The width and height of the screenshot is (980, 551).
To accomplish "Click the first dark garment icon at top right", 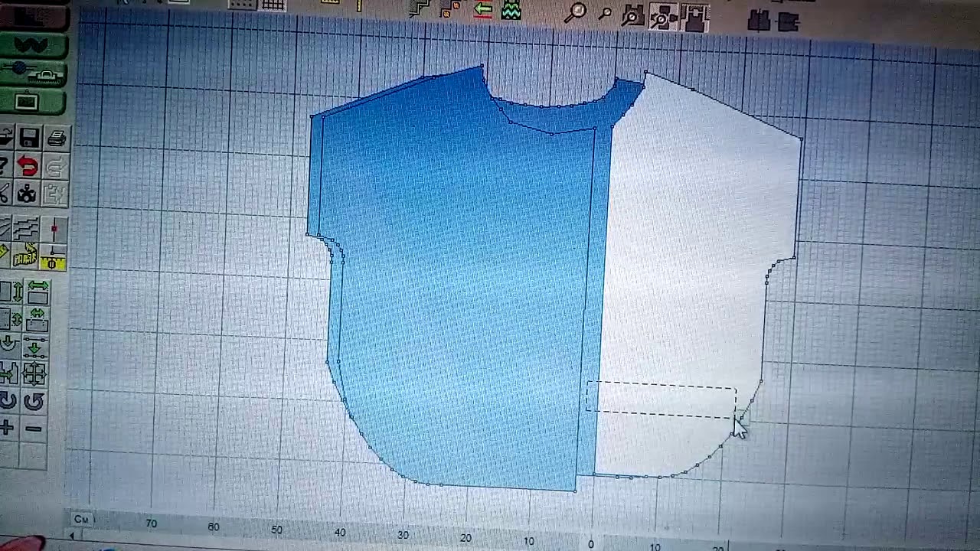I will 759,21.
